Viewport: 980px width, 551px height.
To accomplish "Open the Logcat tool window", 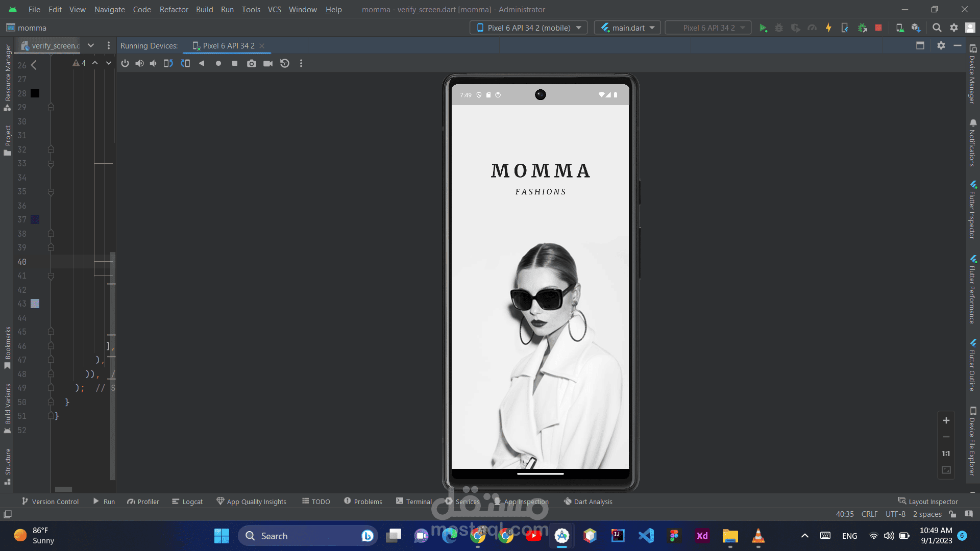I will (187, 502).
